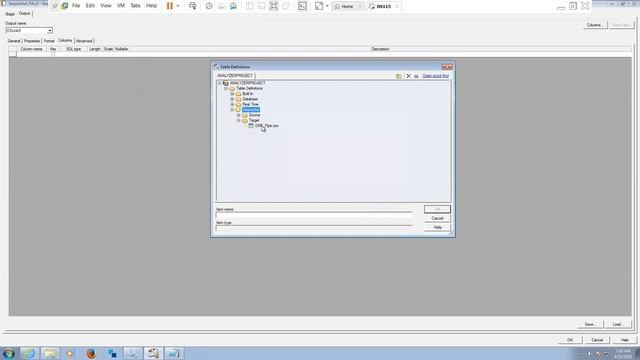Select the EMP_Pipe.csv table definition
The image size is (640, 360).
click(267, 126)
